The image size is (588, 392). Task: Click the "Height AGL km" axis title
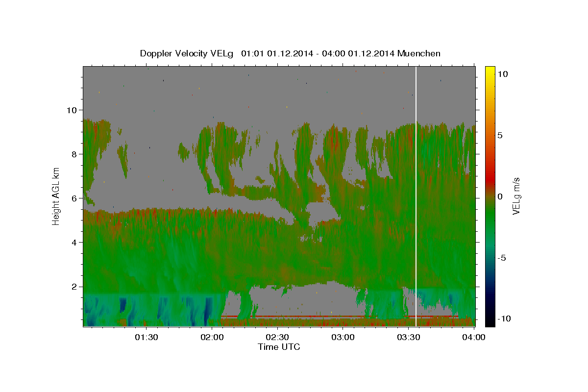point(56,196)
